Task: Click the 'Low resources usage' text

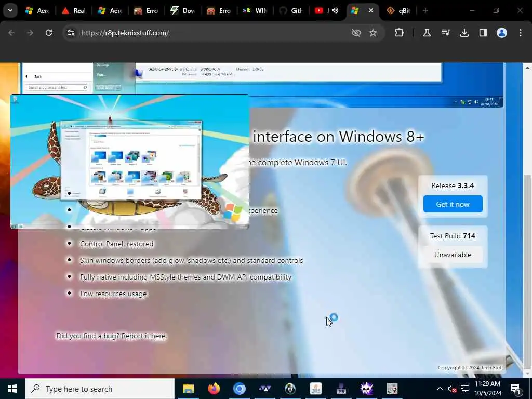Action: point(113,294)
